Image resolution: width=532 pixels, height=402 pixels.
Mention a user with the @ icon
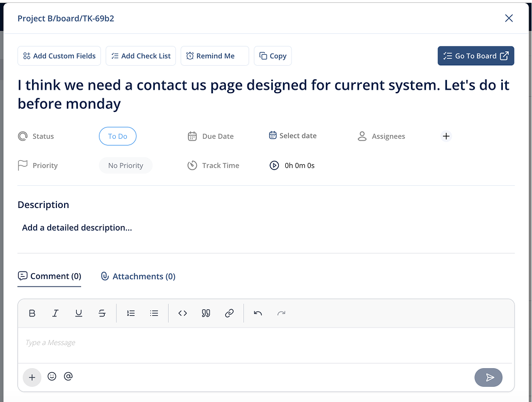point(68,376)
